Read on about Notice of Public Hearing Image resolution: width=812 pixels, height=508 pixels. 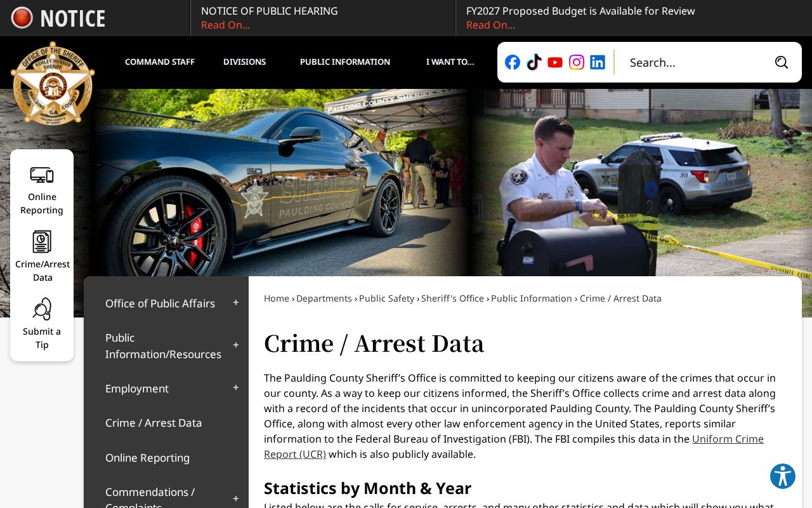[225, 25]
